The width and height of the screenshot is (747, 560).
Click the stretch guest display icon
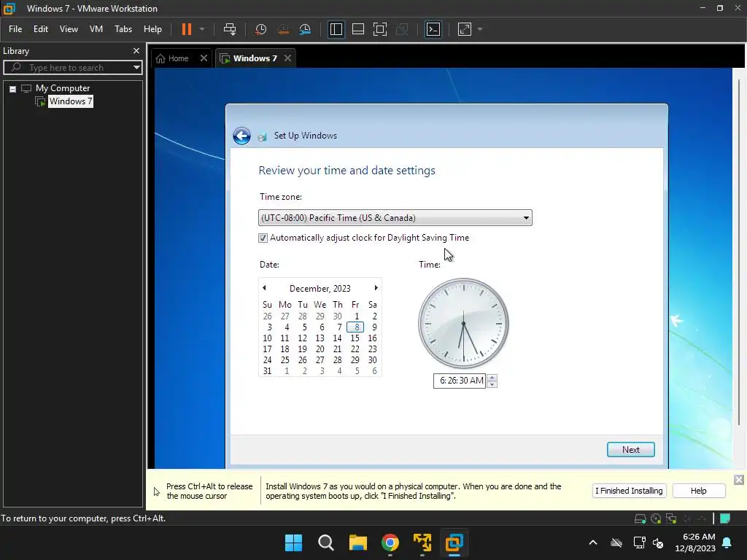pyautogui.click(x=465, y=29)
